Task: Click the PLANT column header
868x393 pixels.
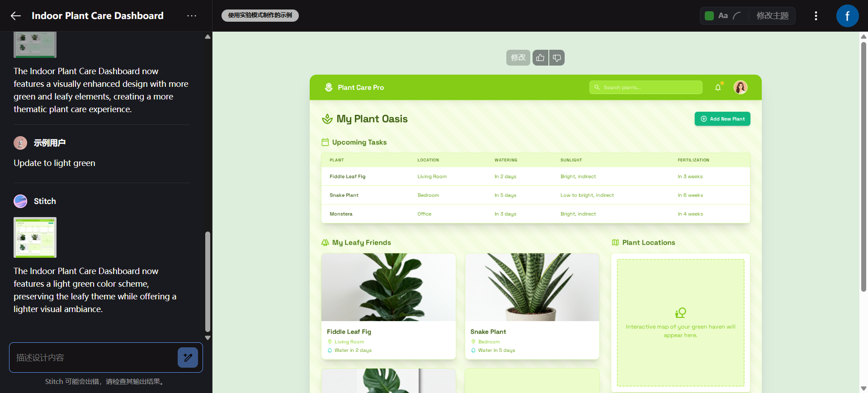Action: coord(337,160)
